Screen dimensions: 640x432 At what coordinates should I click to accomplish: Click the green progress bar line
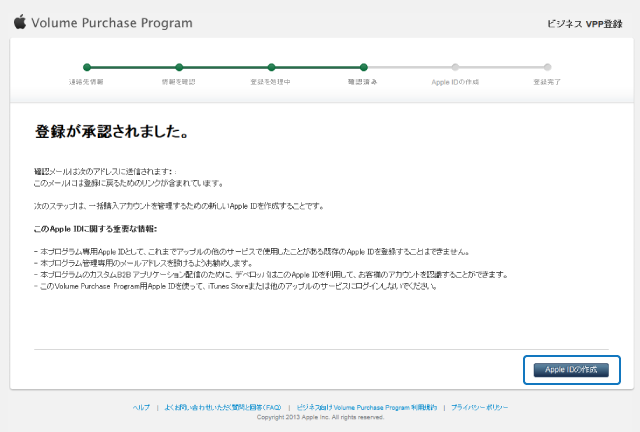click(225, 67)
